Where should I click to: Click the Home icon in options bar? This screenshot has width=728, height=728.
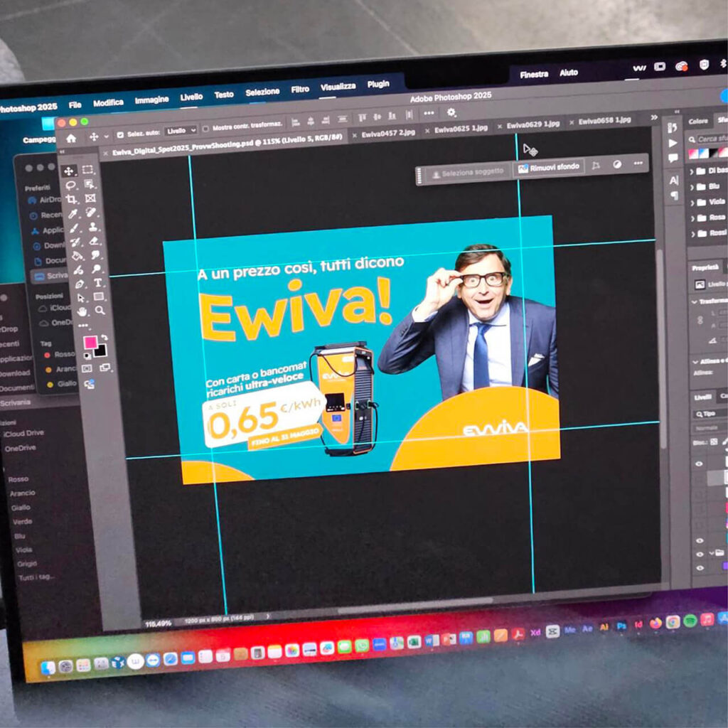pos(71,138)
